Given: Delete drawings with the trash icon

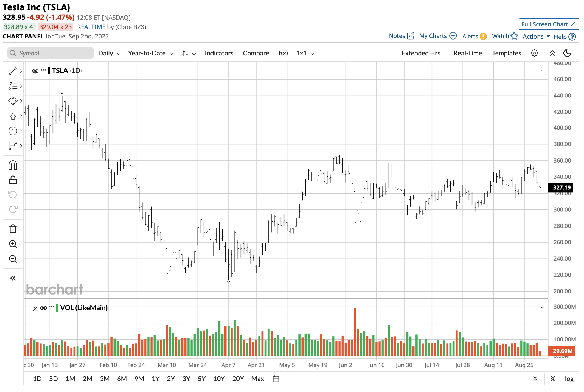Looking at the screenshot, I should pyautogui.click(x=13, y=229).
